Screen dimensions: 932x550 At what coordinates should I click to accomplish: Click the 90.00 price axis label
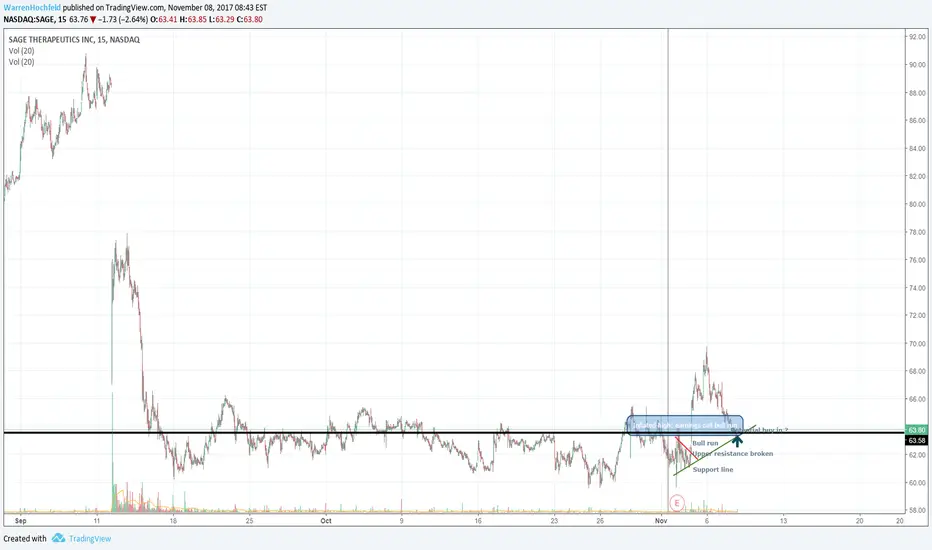tap(917, 65)
